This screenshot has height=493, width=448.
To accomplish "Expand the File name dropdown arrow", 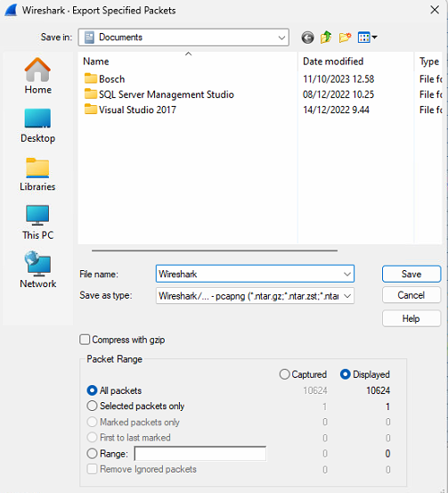I will (346, 275).
